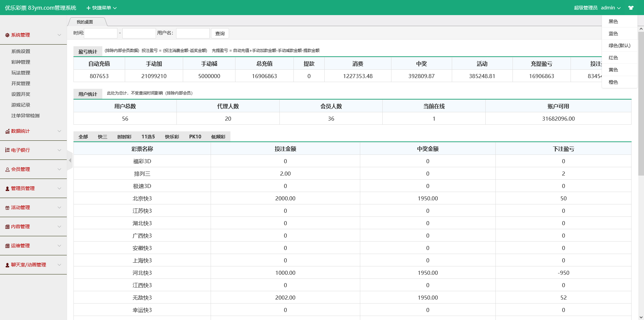Click the theme shirt icon in header
Screen dimensions: 644x320
point(631,8)
